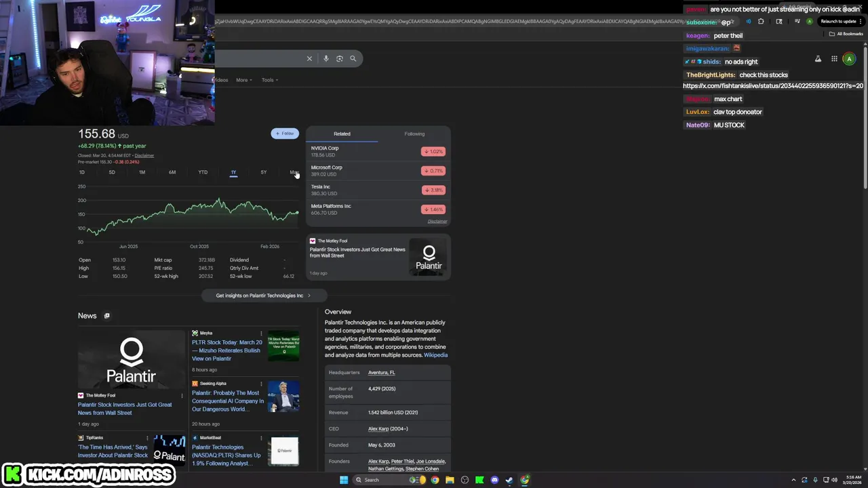Select the Related stocks tab
This screenshot has height=488, width=868.
click(x=342, y=134)
